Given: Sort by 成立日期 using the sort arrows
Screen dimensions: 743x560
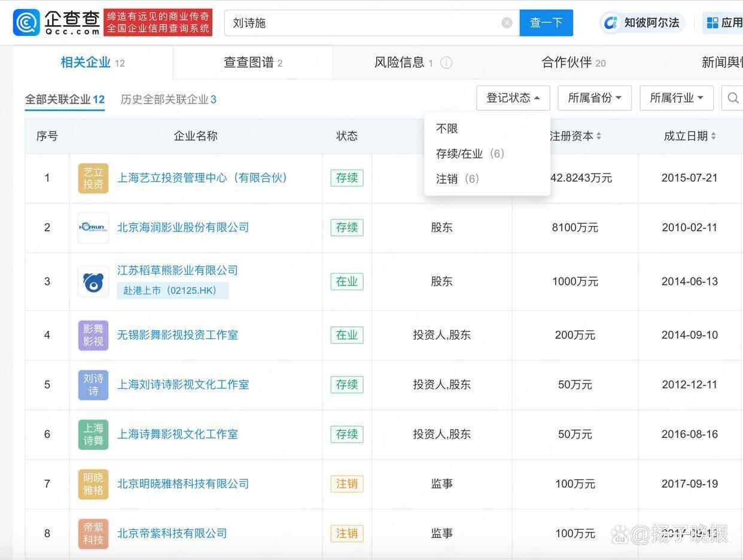Looking at the screenshot, I should [x=713, y=136].
